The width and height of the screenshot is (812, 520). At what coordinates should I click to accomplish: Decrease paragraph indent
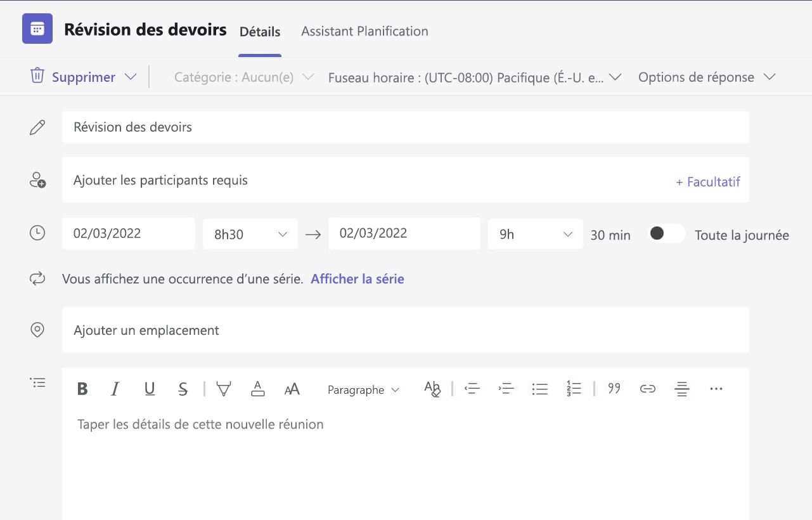[472, 389]
